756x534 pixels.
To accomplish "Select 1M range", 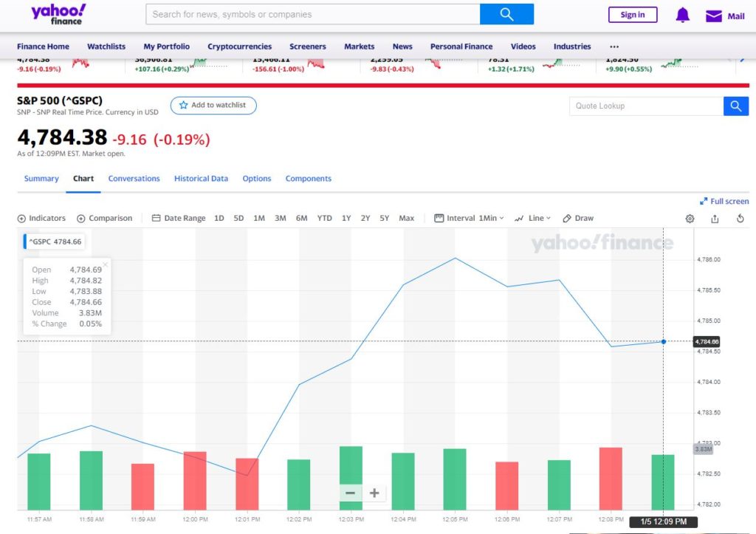I will click(x=259, y=218).
